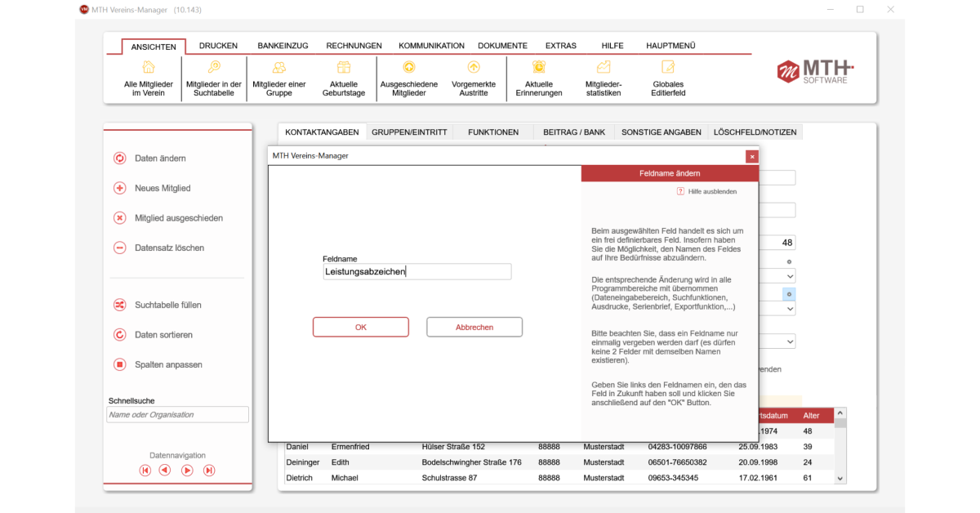Open the EXTRAS menu
This screenshot has height=513, width=980.
(x=560, y=46)
